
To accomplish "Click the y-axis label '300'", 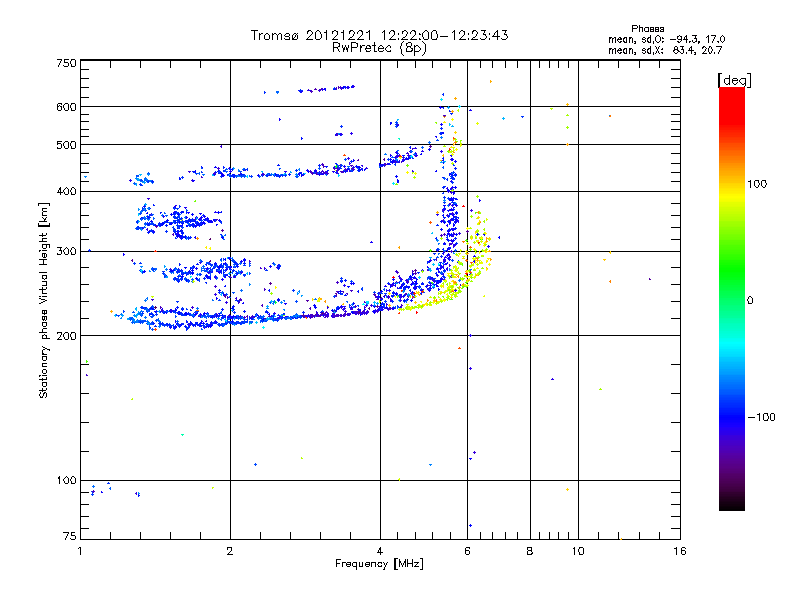I will point(66,252).
